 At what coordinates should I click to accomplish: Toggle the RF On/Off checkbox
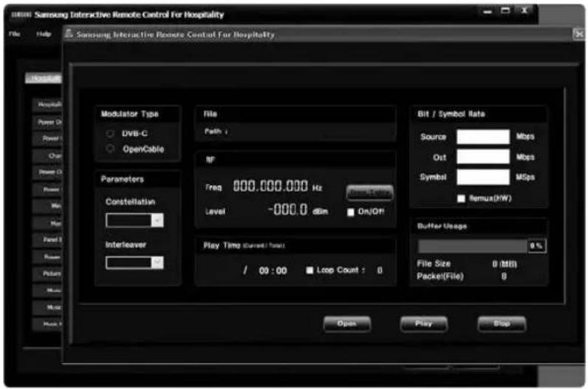pyautogui.click(x=351, y=212)
